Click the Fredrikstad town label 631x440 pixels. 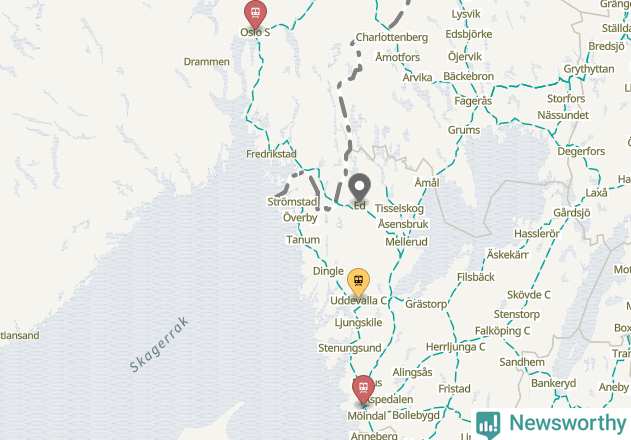[x=271, y=154]
